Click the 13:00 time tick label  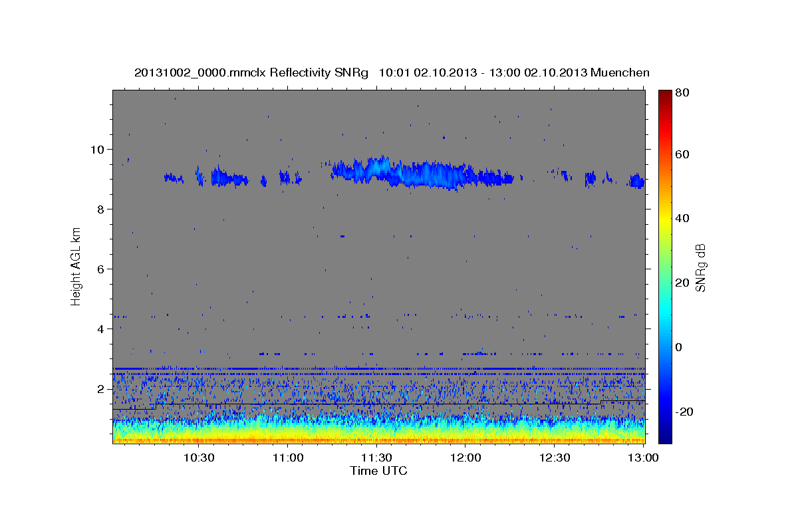tap(644, 458)
